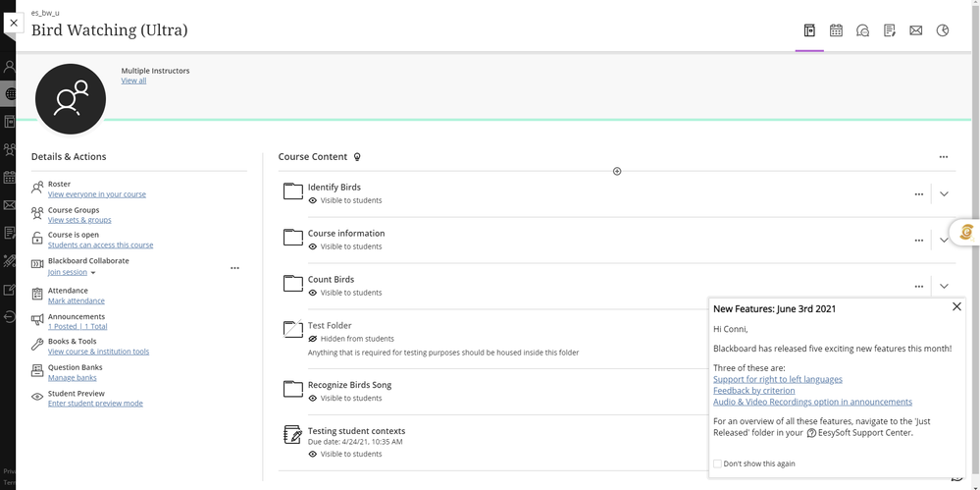
Task: Open the Test Folder item
Action: click(330, 325)
